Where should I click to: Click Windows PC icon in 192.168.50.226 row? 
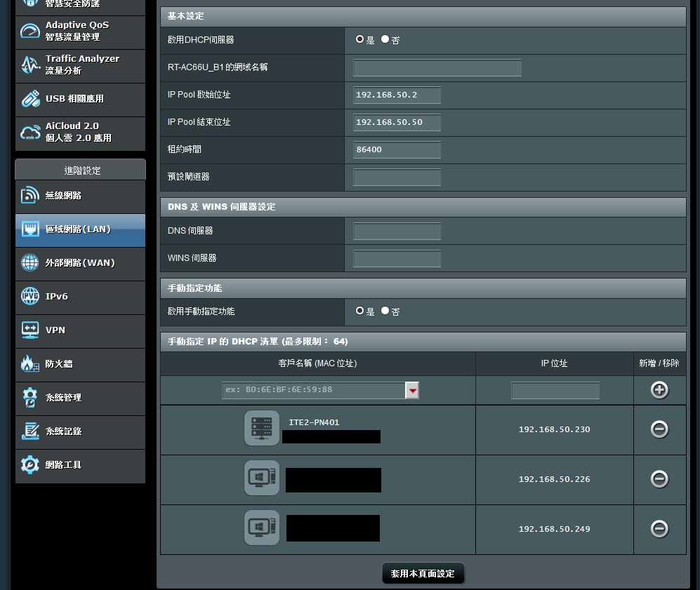(x=262, y=478)
